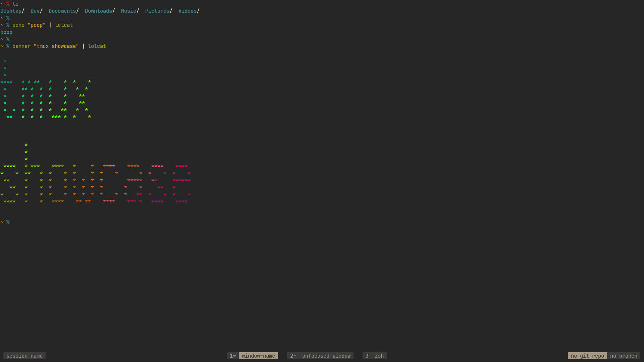
Task: Click window index '3' before zsh
Action: pyautogui.click(x=367, y=356)
